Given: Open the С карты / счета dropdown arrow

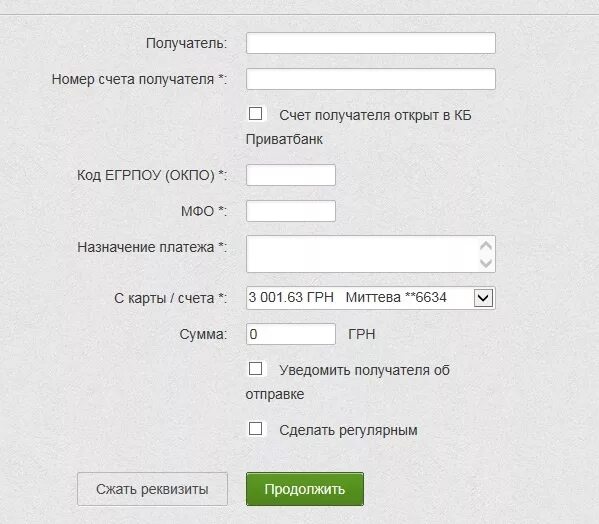Looking at the screenshot, I should [x=483, y=298].
